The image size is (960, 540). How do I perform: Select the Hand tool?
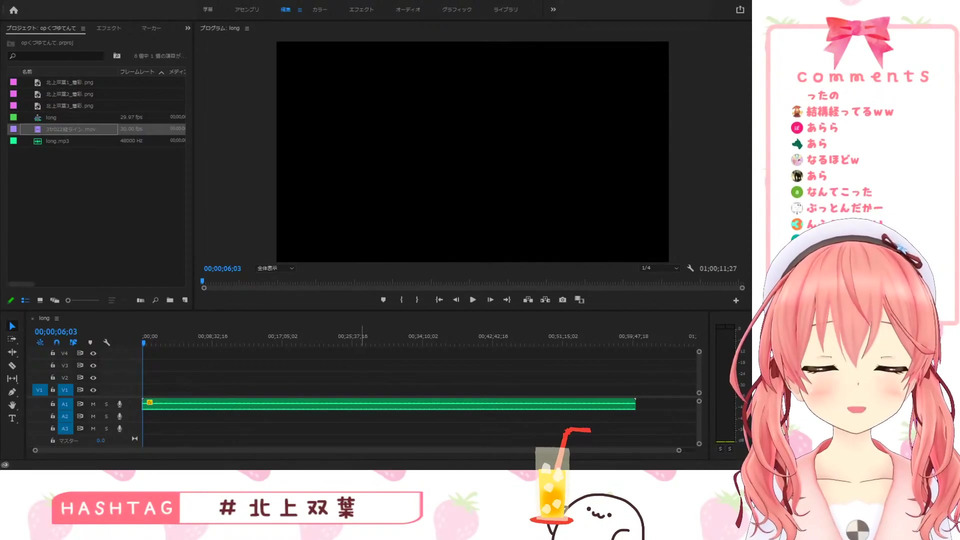[12, 405]
